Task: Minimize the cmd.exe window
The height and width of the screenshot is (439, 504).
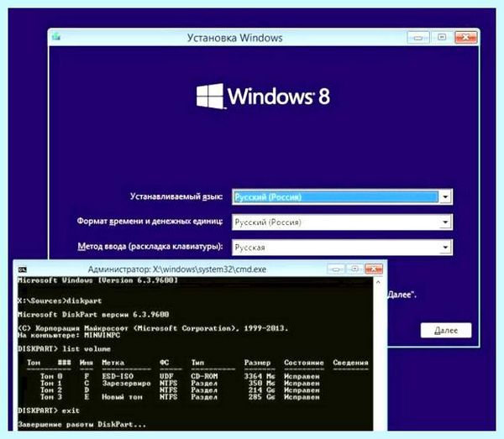Action: point(336,269)
